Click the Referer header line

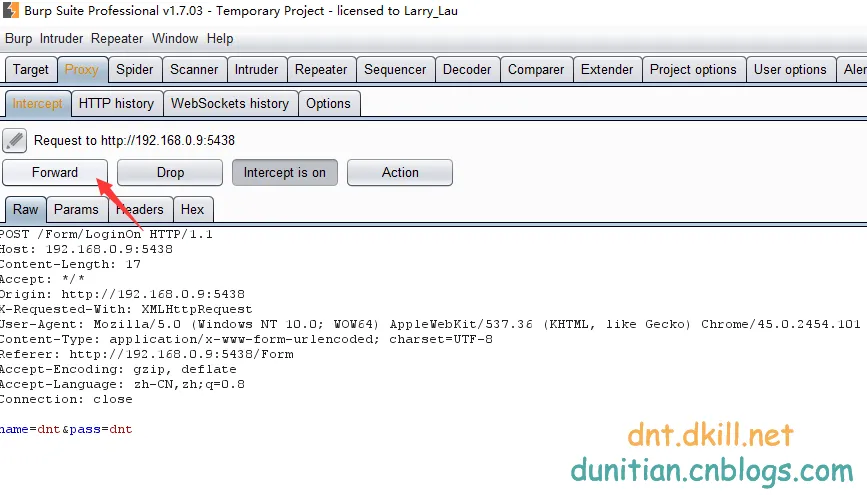(147, 354)
